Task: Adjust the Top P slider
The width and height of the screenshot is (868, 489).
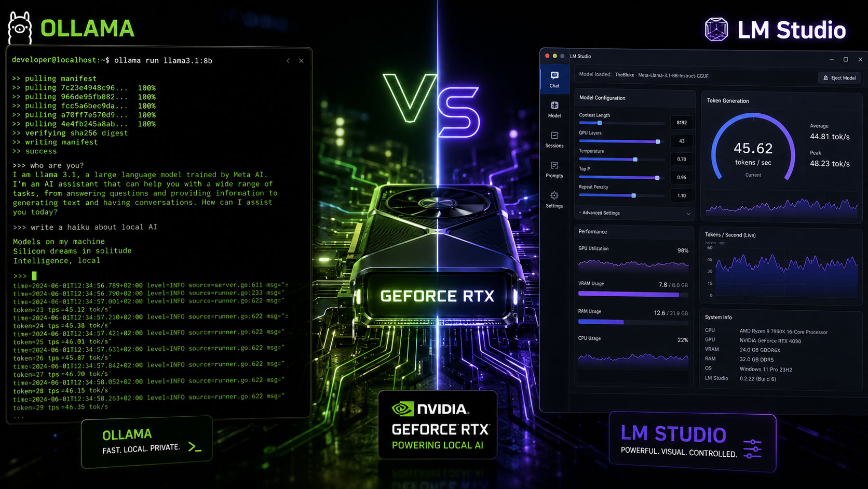Action: pyautogui.click(x=621, y=178)
